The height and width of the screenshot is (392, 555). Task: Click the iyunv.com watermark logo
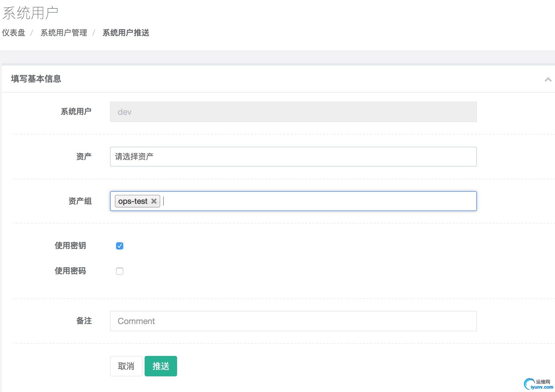point(539,384)
